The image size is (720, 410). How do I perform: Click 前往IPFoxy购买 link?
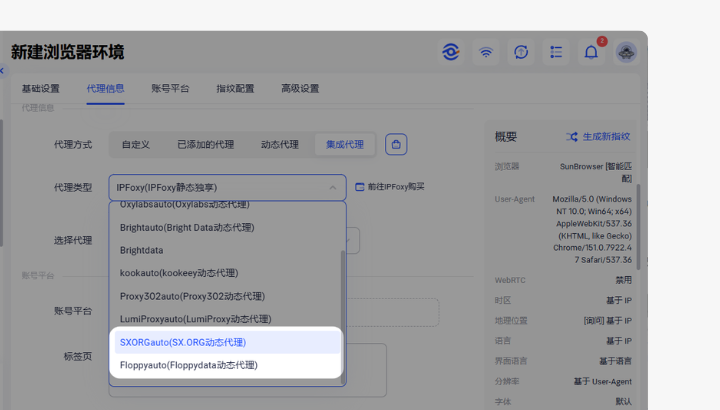tap(390, 187)
